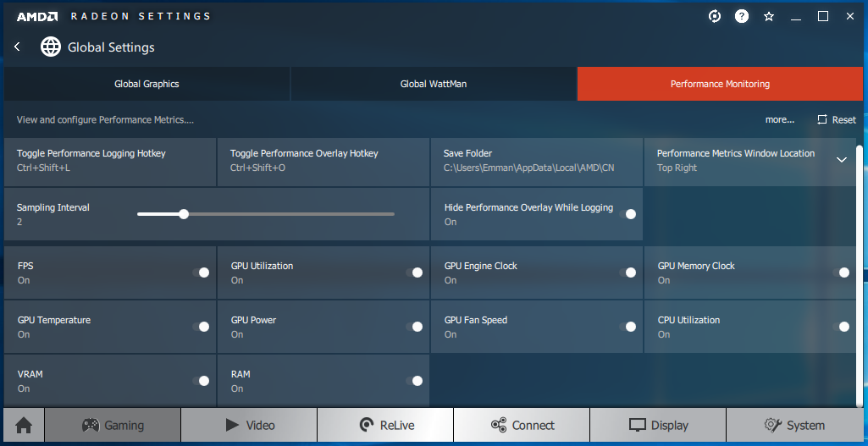Screen dimensions: 868x446
Task: Open the System section
Action: [794, 425]
